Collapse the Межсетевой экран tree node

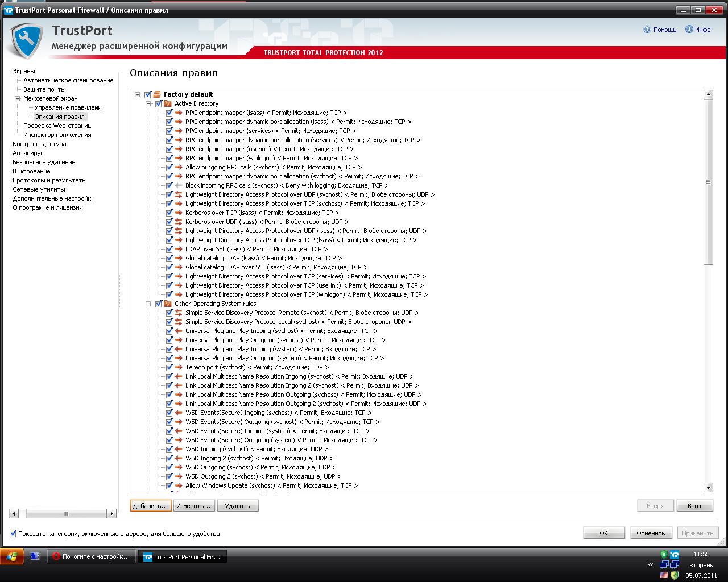[18, 98]
